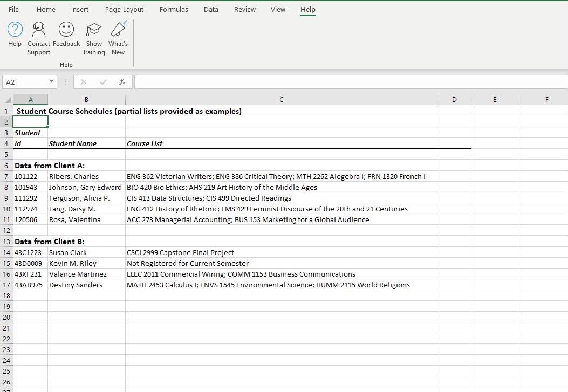Select the 'Johnson, Gary Edward' cell
This screenshot has height=392, width=568.
(x=87, y=188)
